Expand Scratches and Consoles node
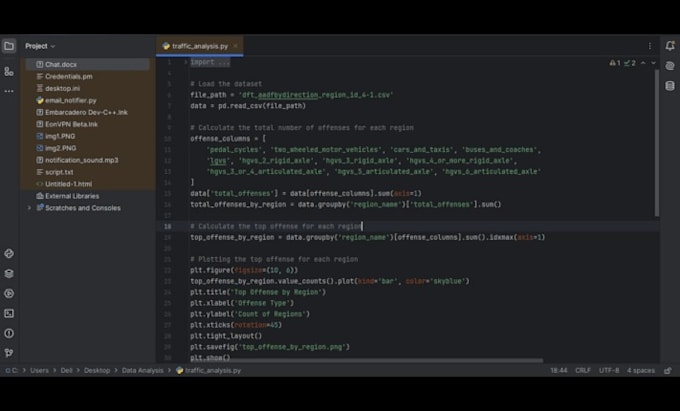The height and width of the screenshot is (411, 680). [38, 208]
